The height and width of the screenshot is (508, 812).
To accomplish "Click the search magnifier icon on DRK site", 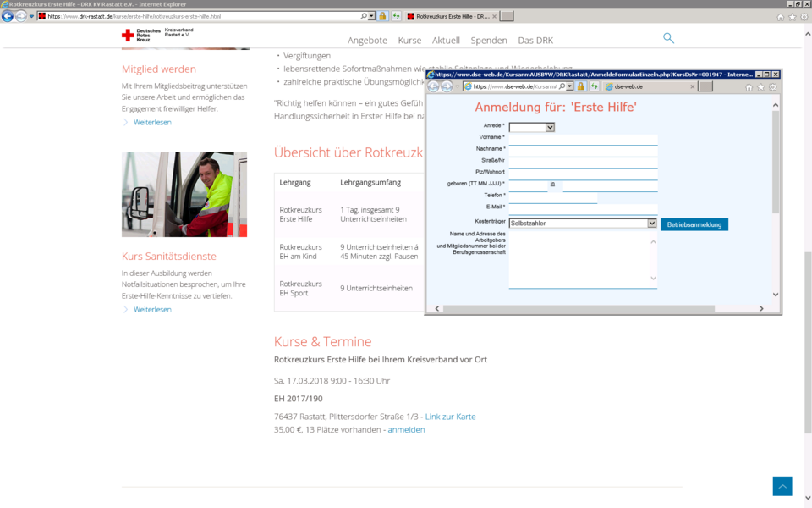I will [x=668, y=38].
